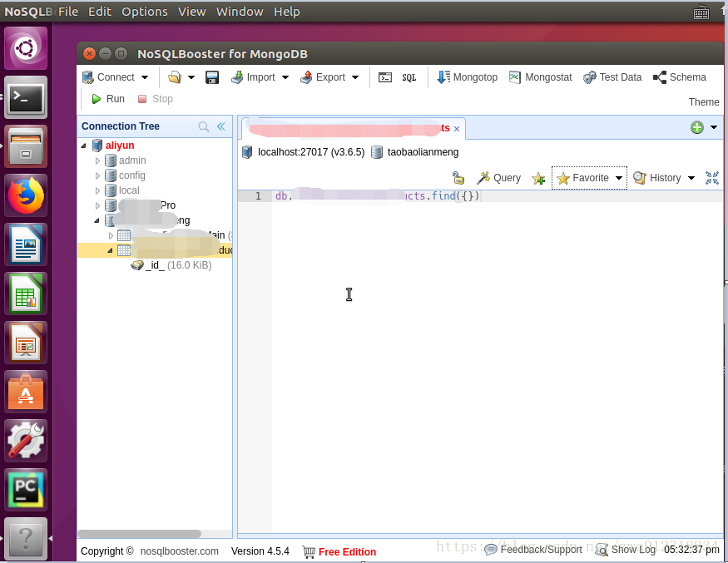Open the Schema analyzer
This screenshot has width=728, height=563.
(x=680, y=77)
